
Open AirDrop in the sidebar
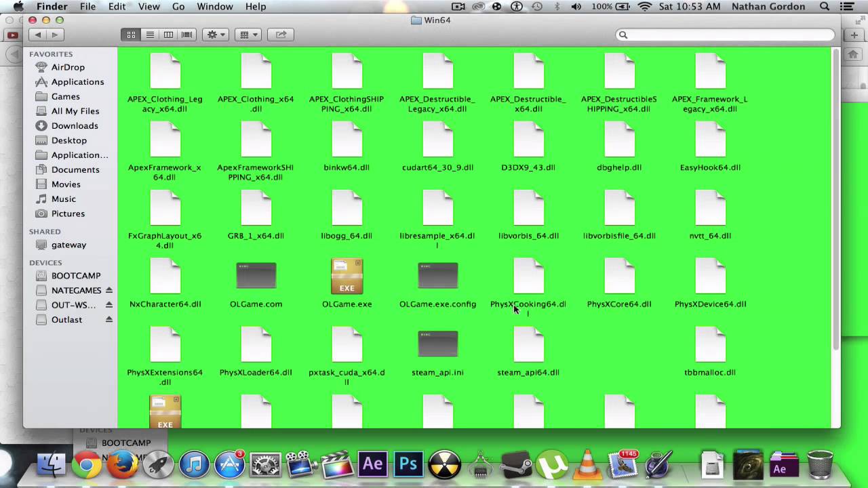68,67
